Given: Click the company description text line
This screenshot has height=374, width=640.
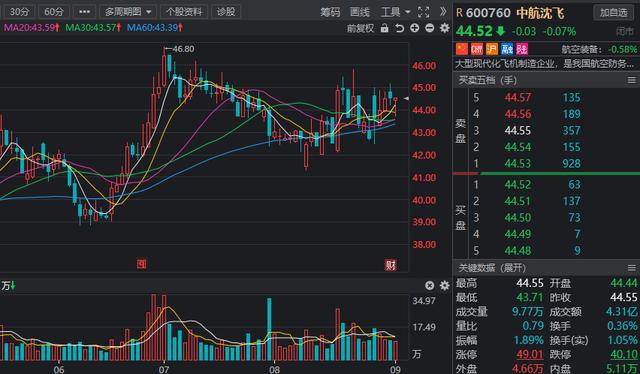Looking at the screenshot, I should tap(544, 64).
